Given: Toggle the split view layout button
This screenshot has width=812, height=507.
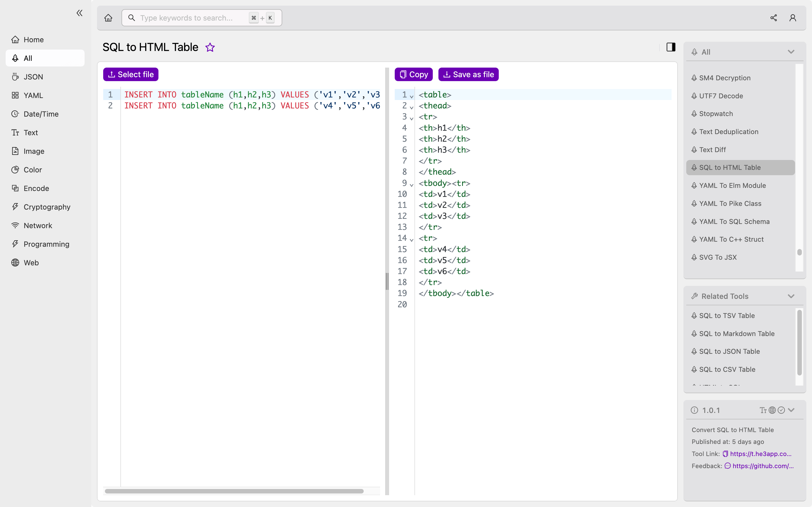Looking at the screenshot, I should (x=670, y=47).
